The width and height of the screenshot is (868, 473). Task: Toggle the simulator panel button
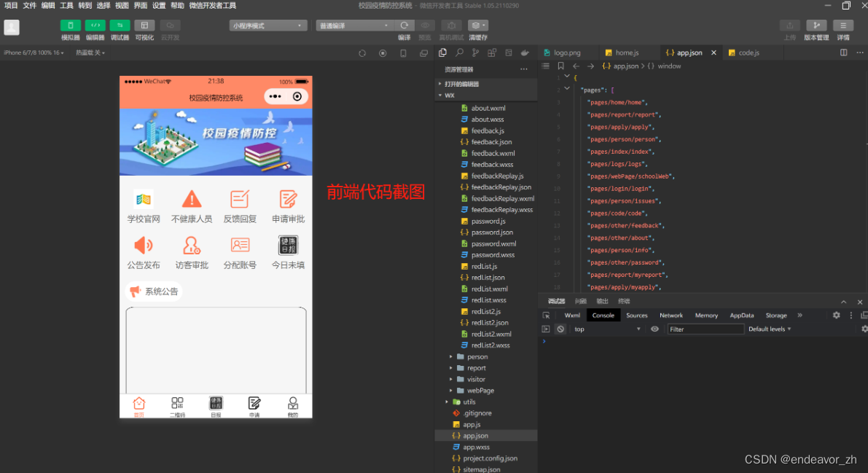coord(70,26)
